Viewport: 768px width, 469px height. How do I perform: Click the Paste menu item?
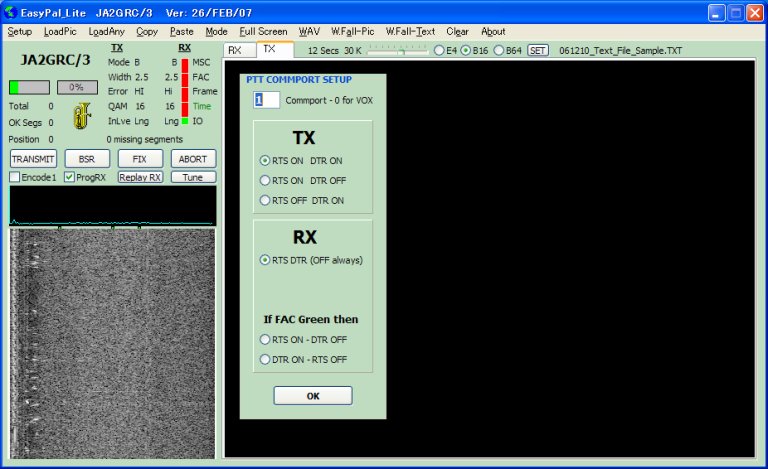(x=181, y=32)
